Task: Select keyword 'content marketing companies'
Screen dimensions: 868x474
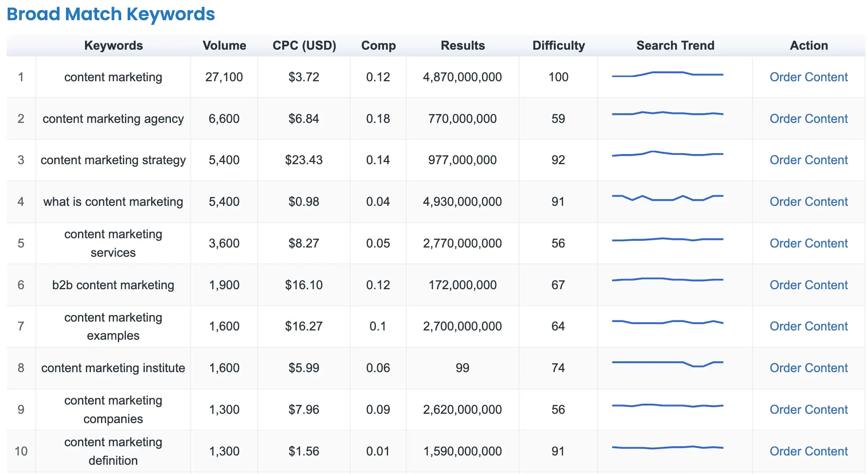Action: tap(113, 410)
